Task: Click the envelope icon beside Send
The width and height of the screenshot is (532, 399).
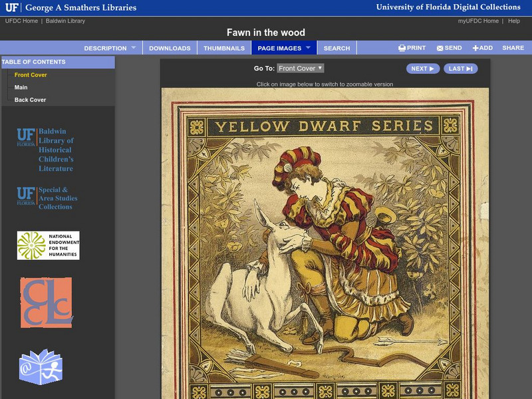Action: [440, 48]
